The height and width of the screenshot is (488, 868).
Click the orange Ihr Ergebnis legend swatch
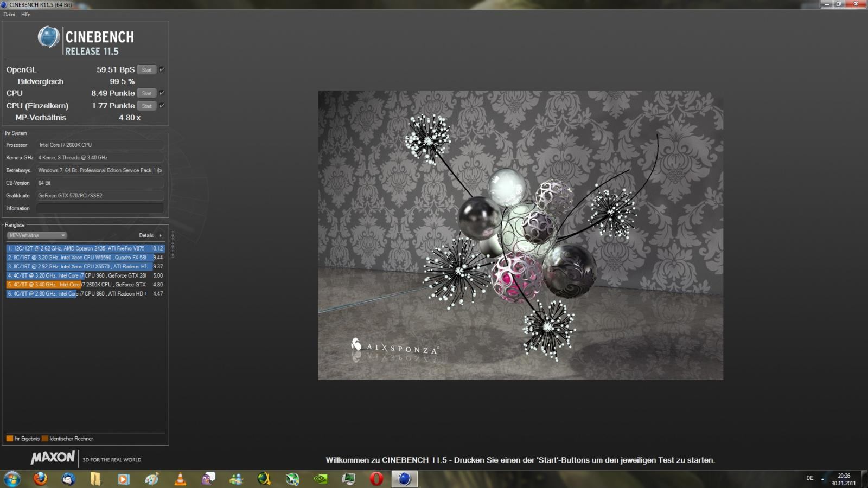(10, 439)
